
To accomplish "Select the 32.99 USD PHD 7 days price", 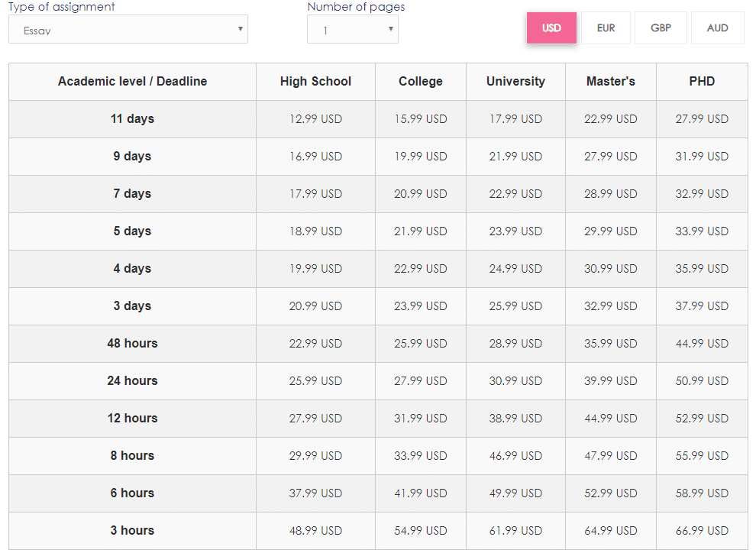I will [x=702, y=194].
